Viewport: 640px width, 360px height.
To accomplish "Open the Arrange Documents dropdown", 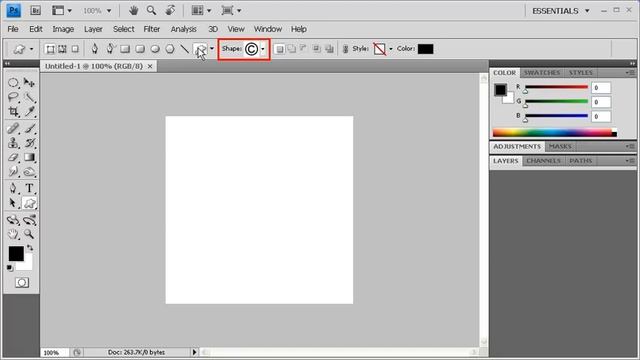I will coord(201,11).
